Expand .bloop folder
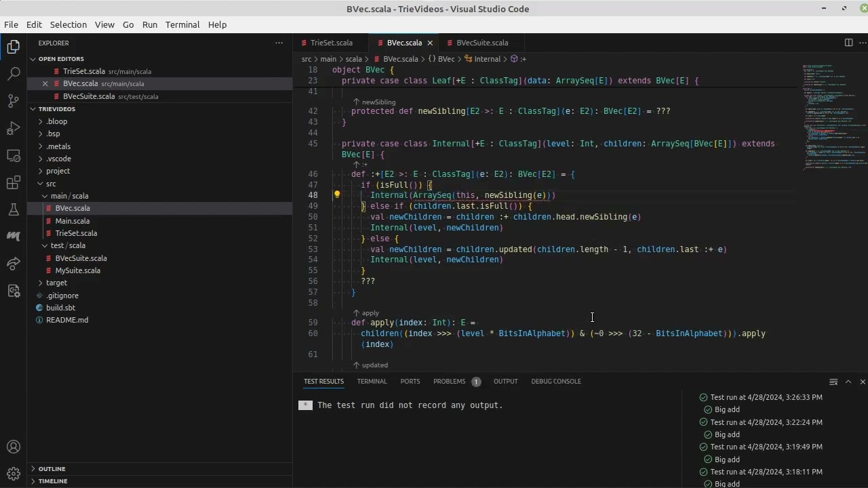The height and width of the screenshot is (488, 868). click(x=57, y=121)
